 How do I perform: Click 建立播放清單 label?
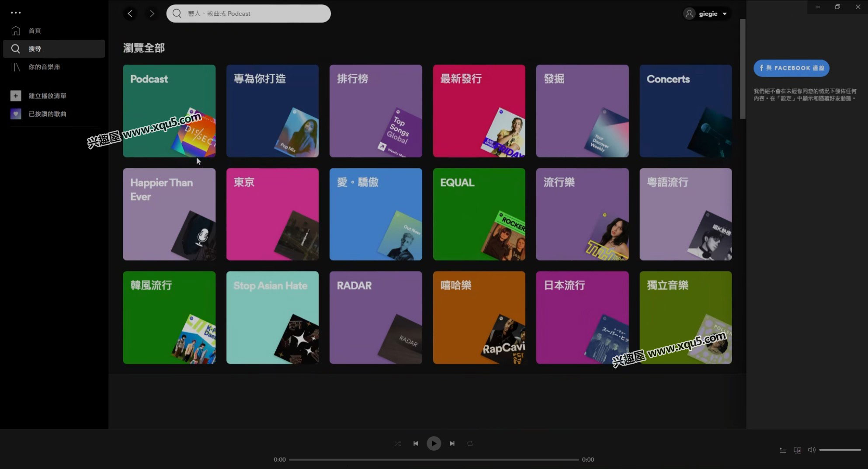point(48,96)
